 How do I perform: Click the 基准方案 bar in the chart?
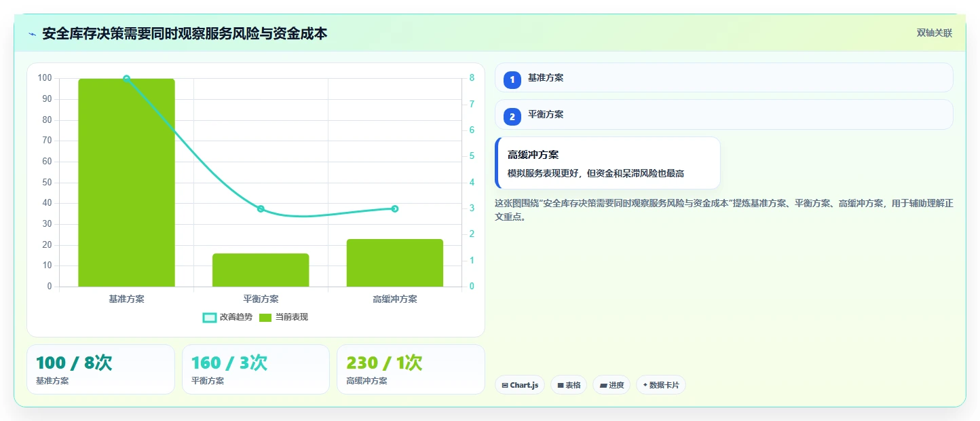[x=126, y=183]
